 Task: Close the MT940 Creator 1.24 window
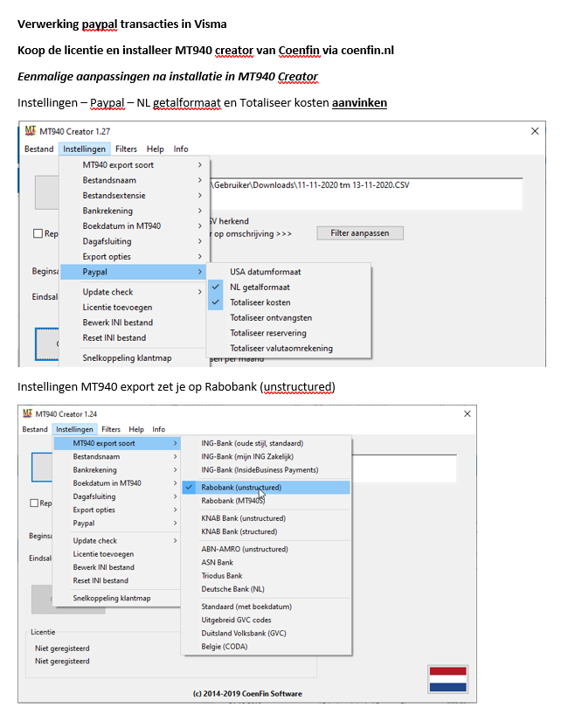(x=468, y=413)
